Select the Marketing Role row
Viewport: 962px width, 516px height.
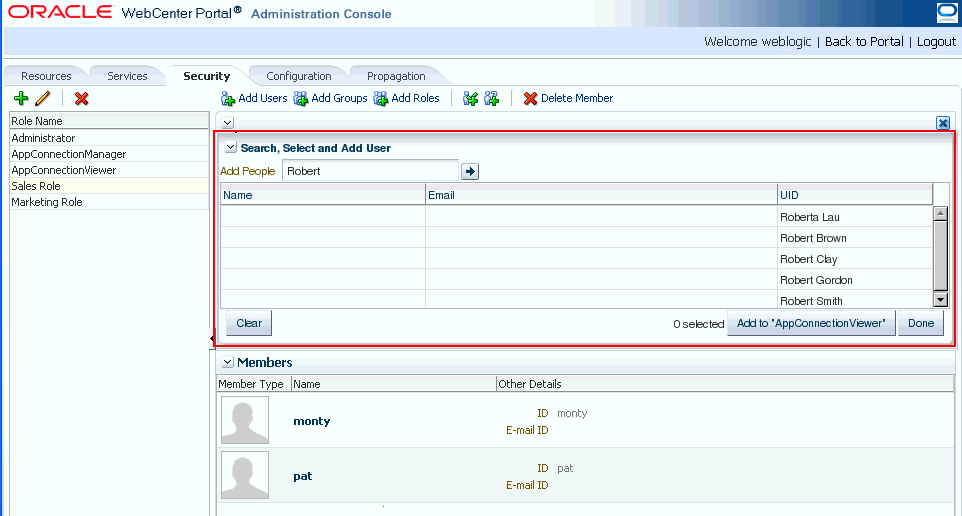click(109, 202)
